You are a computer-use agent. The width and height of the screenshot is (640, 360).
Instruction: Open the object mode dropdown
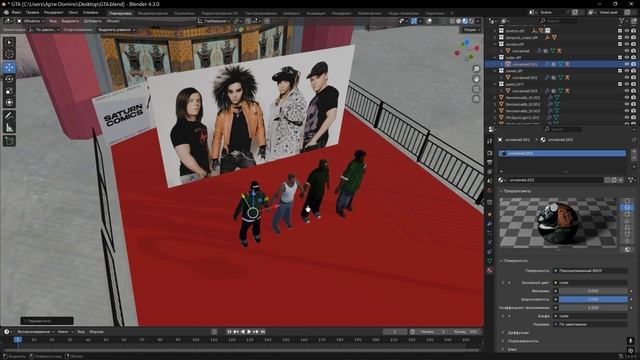pos(31,21)
